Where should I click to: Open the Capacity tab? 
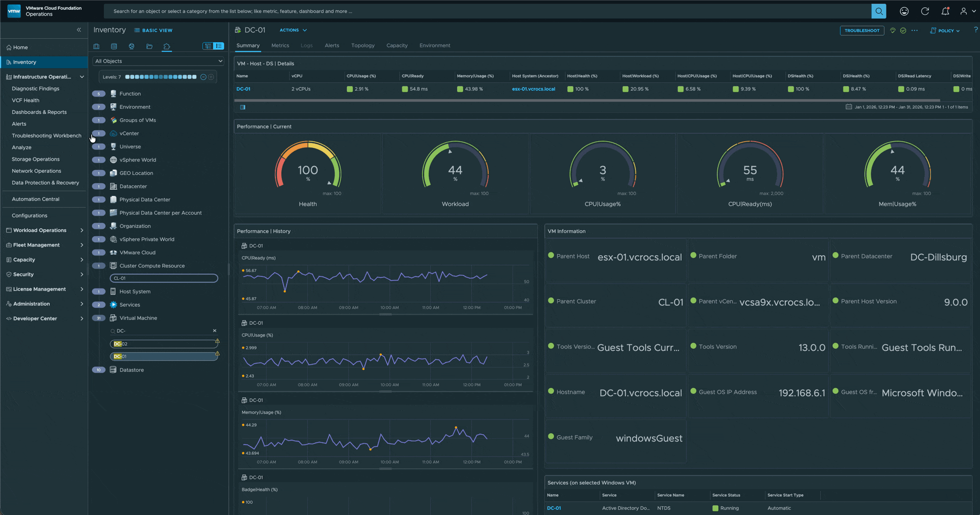(x=396, y=46)
